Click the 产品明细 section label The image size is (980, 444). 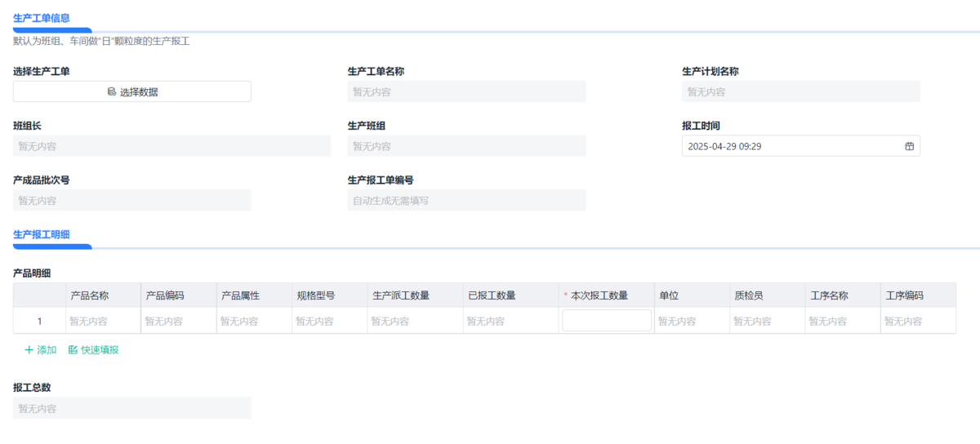point(33,273)
